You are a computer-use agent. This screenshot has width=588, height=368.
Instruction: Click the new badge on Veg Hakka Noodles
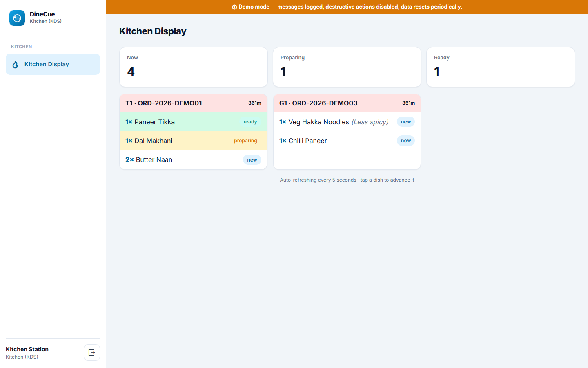[x=406, y=122]
